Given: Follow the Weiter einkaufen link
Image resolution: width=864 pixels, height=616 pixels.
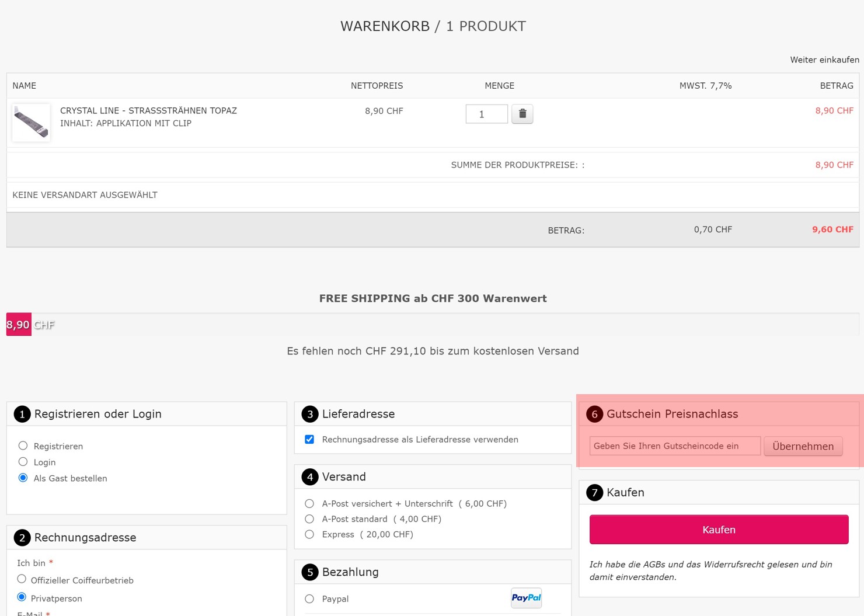Looking at the screenshot, I should pos(824,60).
